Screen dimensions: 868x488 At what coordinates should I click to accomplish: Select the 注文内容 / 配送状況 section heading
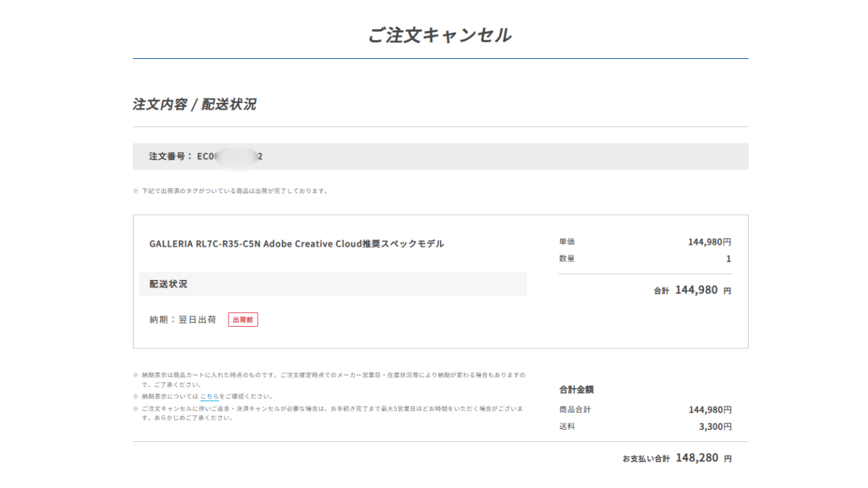(195, 104)
